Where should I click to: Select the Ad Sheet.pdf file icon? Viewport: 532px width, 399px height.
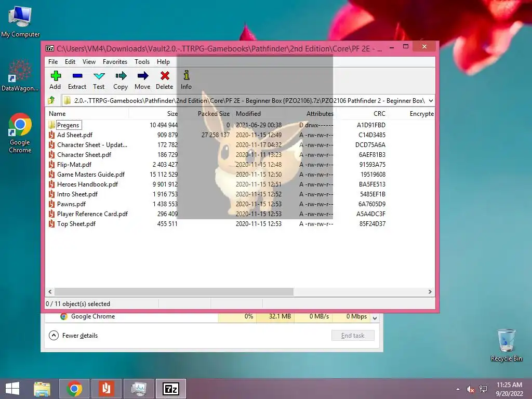[x=51, y=135]
